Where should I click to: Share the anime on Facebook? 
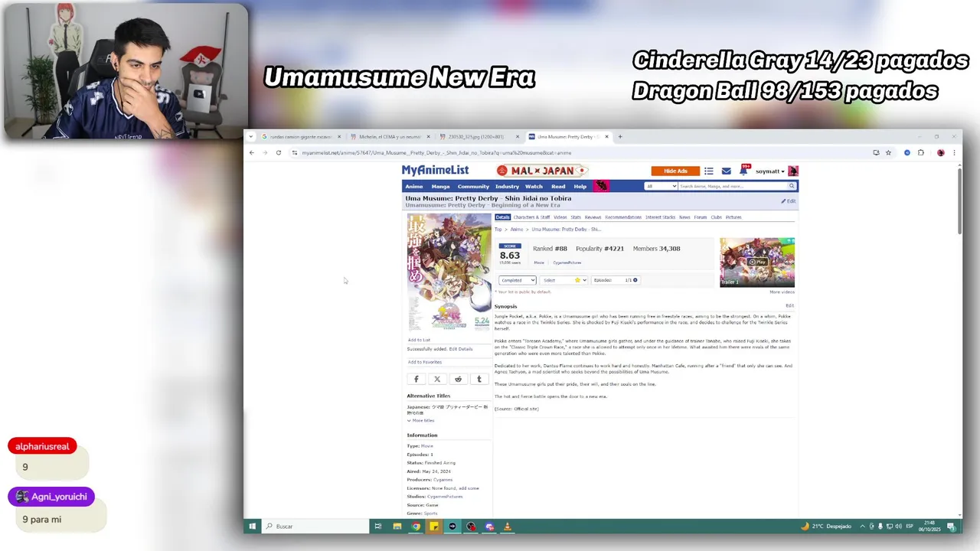[416, 379]
